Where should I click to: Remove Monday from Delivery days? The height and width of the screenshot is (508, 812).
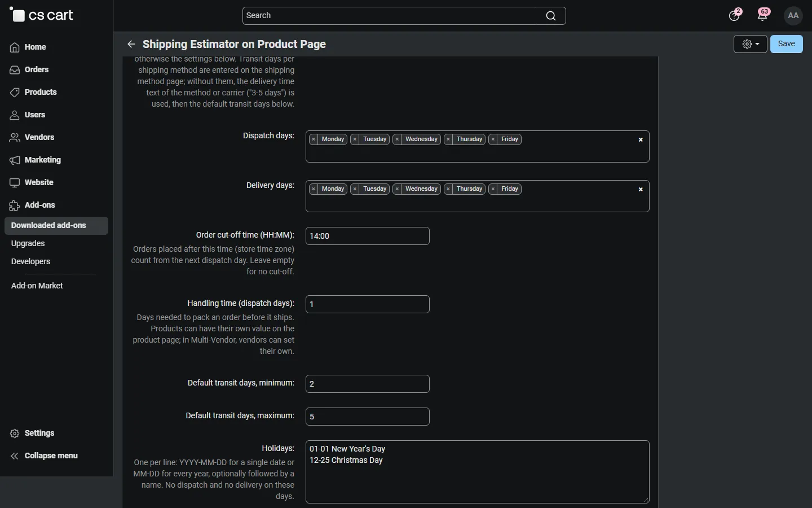314,189
